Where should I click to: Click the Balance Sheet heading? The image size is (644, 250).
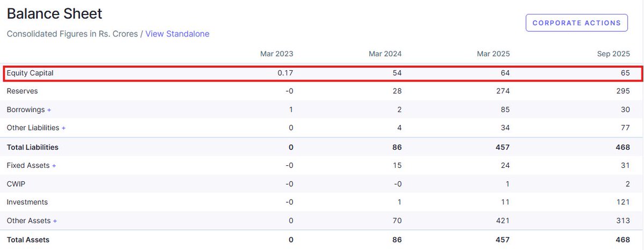click(54, 13)
